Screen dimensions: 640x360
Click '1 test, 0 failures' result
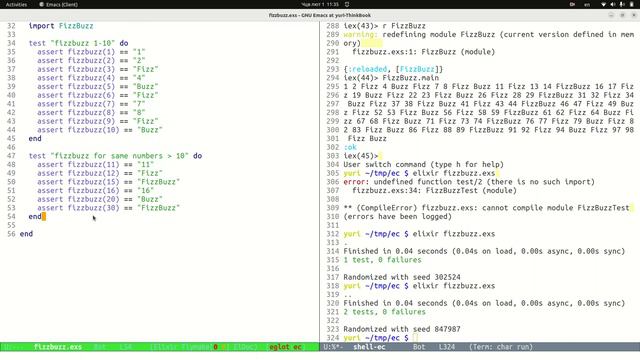click(382, 260)
